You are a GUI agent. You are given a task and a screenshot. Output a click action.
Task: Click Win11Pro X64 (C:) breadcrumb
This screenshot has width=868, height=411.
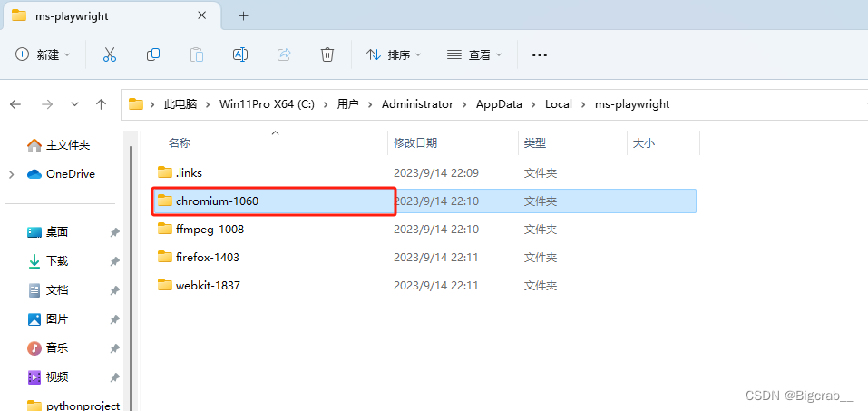click(x=267, y=104)
